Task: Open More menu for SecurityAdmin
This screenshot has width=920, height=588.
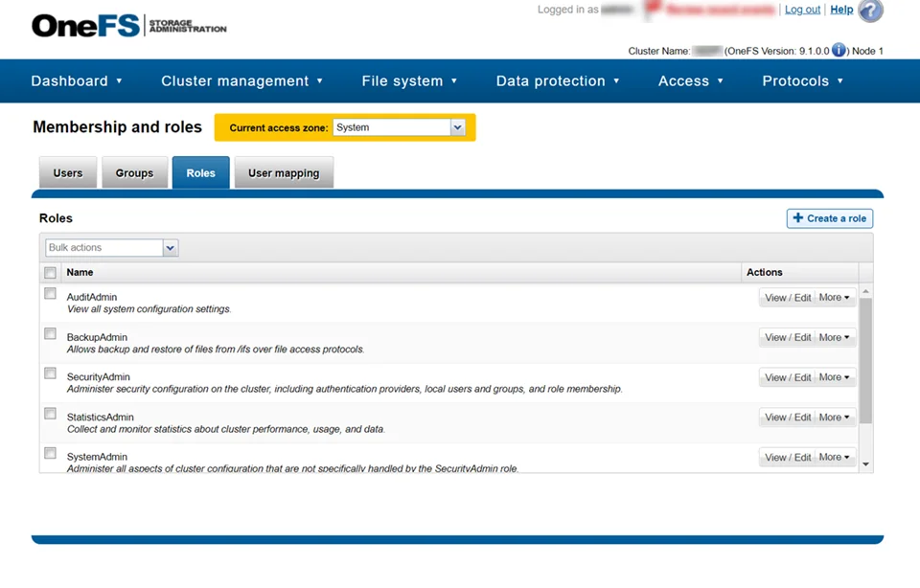Action: (x=835, y=377)
